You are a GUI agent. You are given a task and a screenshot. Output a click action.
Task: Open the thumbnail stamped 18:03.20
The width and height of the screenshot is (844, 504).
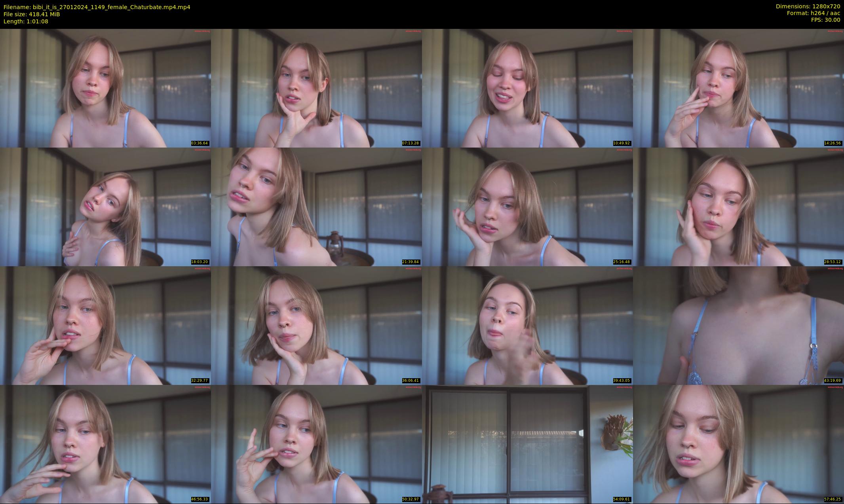[105, 207]
